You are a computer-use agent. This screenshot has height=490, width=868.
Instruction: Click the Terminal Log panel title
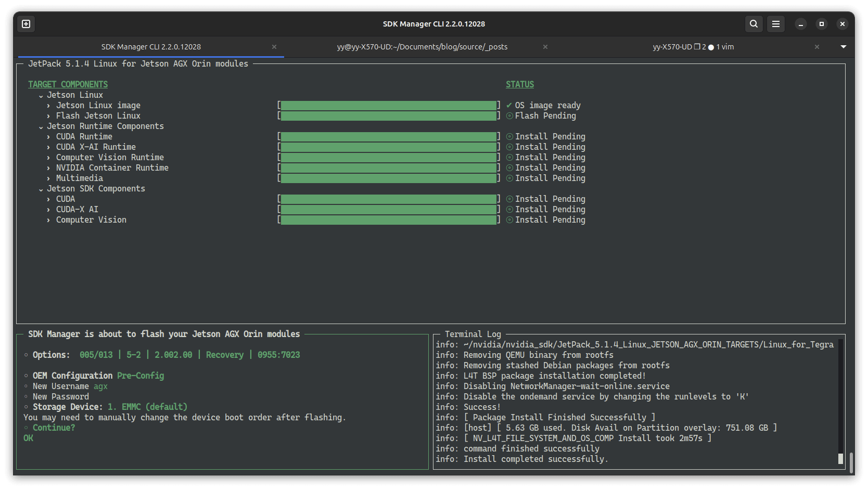tap(473, 334)
